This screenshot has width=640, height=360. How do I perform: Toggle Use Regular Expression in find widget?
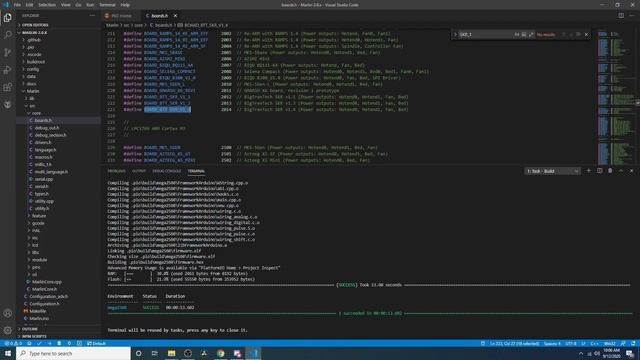click(531, 35)
